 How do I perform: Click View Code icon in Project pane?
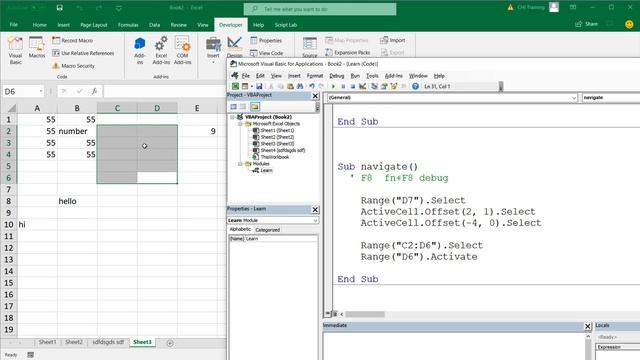(233, 107)
